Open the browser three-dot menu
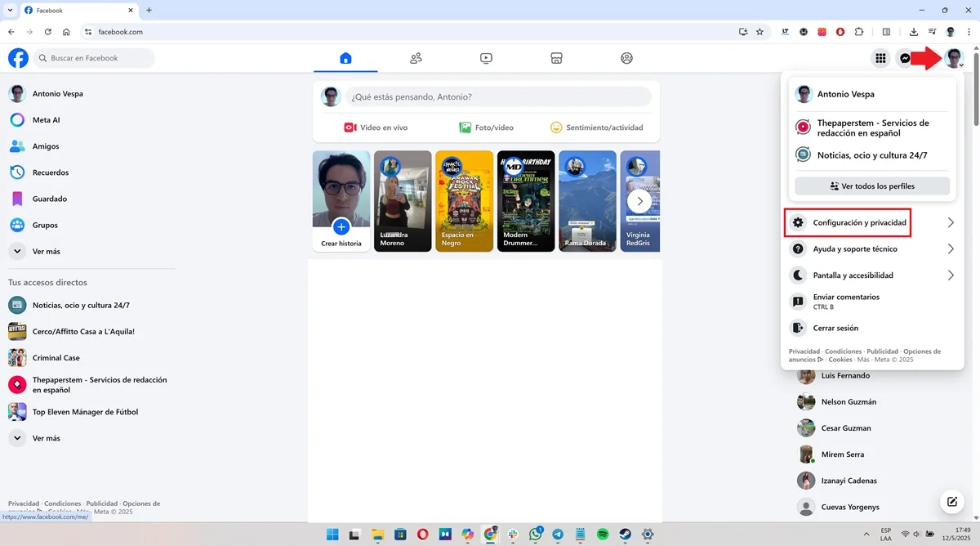The width and height of the screenshot is (980, 546). point(969,32)
